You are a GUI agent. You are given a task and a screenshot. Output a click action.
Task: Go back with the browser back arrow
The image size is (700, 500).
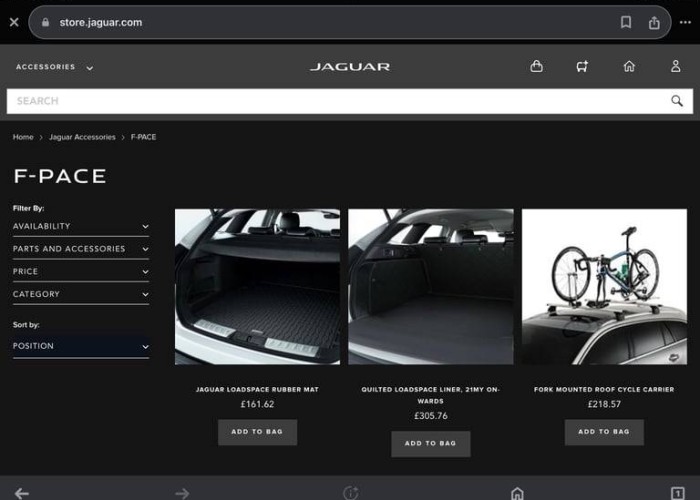point(21,493)
